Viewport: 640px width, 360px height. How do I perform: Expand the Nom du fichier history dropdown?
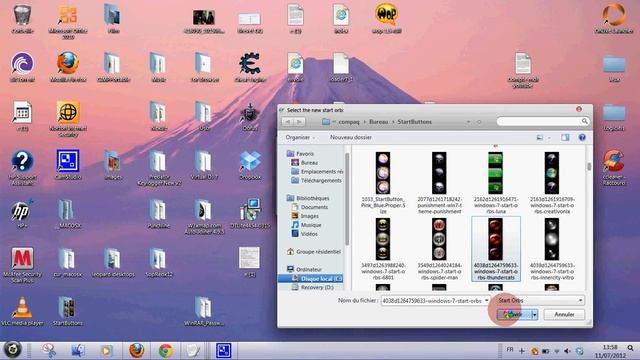click(487, 300)
